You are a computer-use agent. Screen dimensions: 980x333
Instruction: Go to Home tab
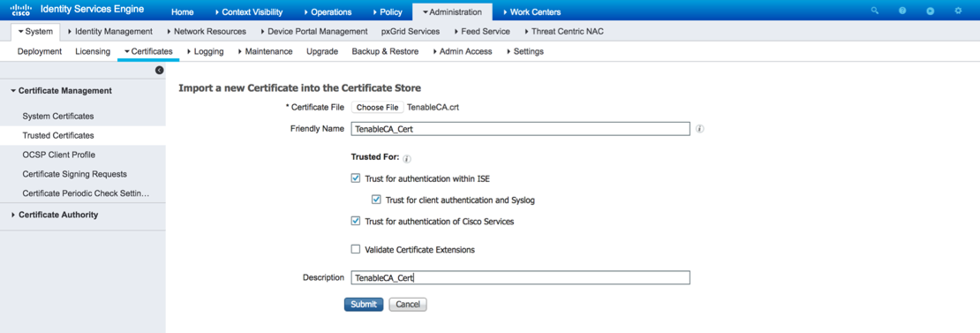click(183, 11)
